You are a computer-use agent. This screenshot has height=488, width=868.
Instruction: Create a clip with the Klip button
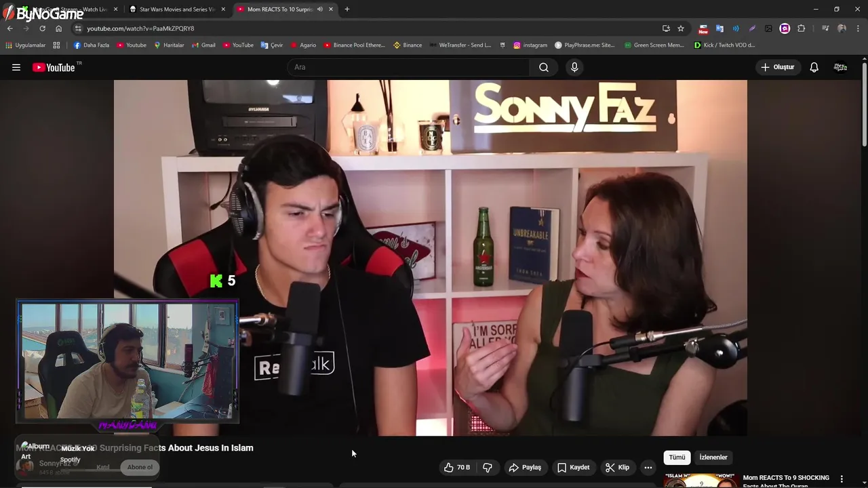coord(617,467)
